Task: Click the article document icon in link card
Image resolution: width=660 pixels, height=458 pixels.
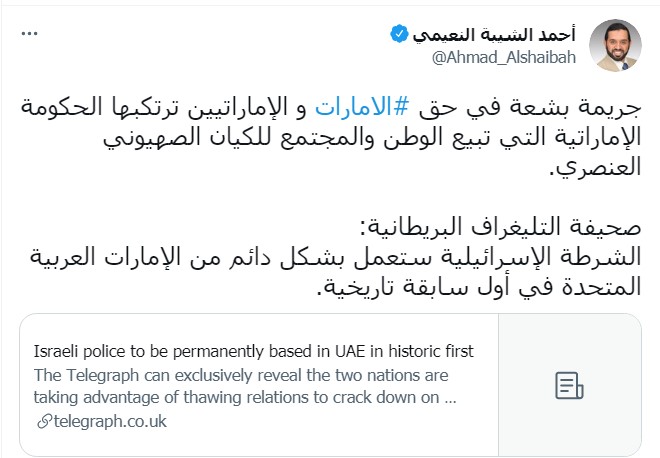Action: pos(568,386)
